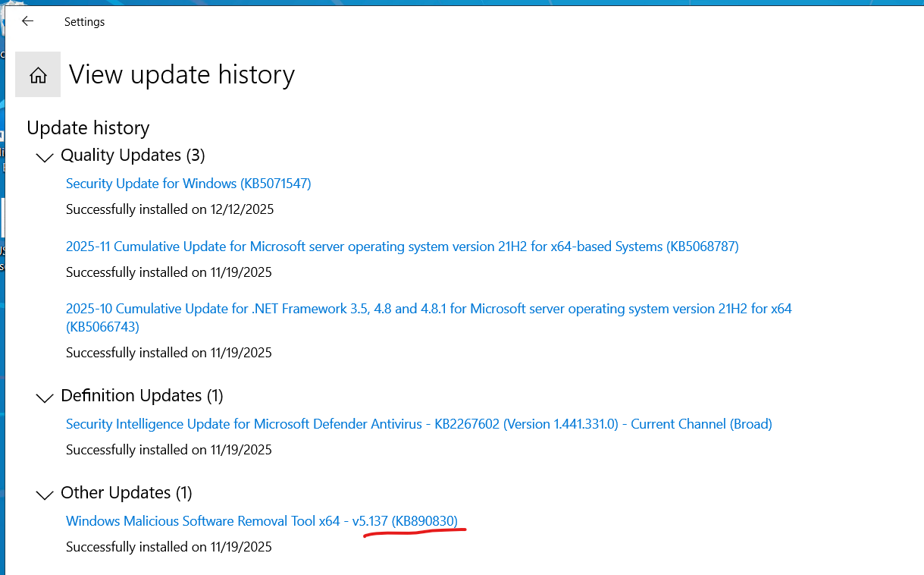
Task: Select install date under Defender Antivirus update
Action: [x=169, y=450]
